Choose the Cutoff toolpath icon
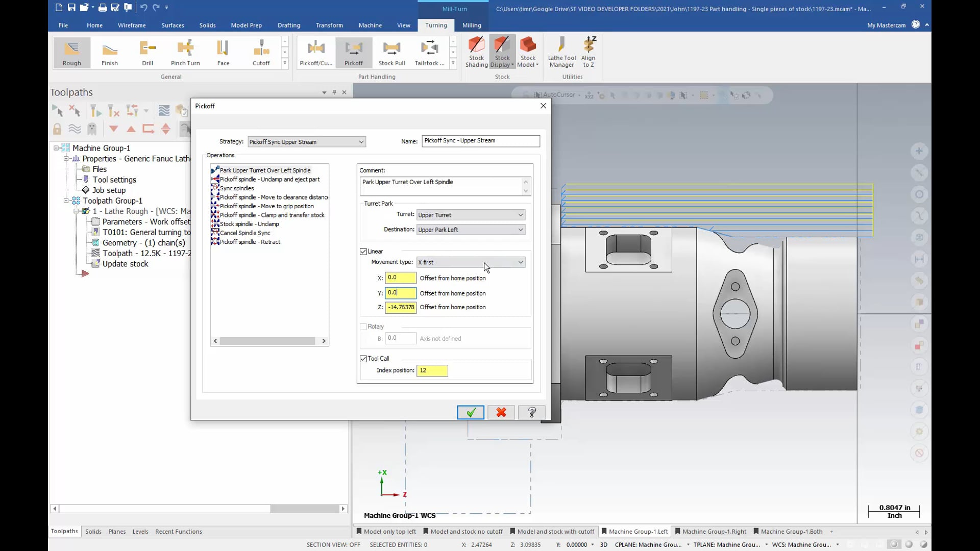The height and width of the screenshot is (551, 980). click(x=261, y=53)
